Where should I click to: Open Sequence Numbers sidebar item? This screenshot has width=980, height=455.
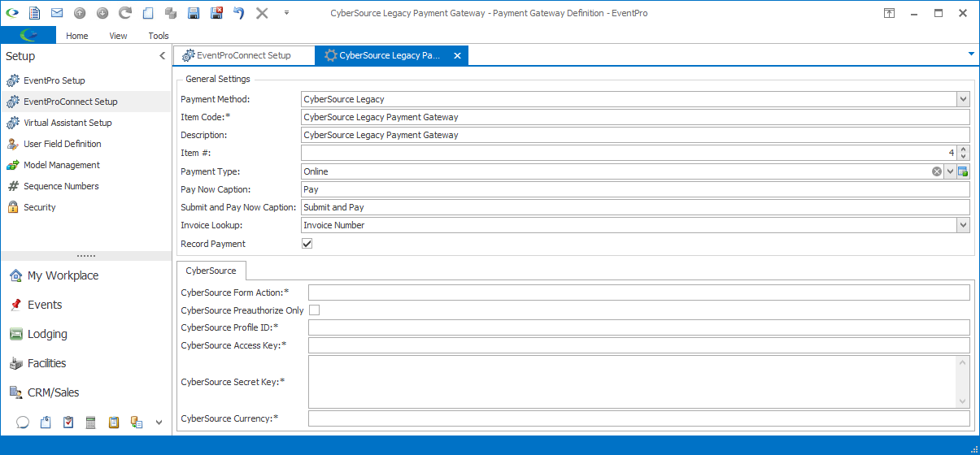85,186
